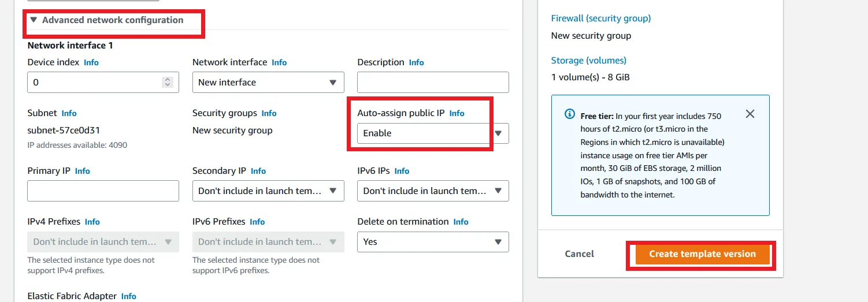The width and height of the screenshot is (868, 302).
Task: Click the Primary IP input field
Action: (103, 191)
